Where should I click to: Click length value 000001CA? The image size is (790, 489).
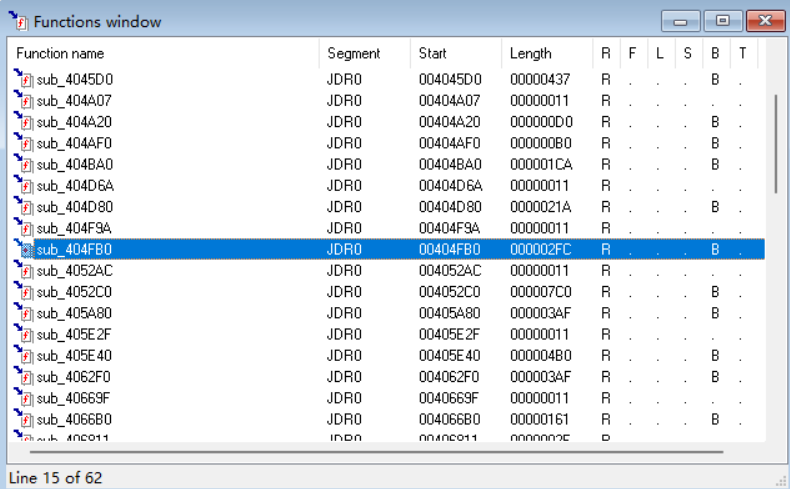click(541, 164)
